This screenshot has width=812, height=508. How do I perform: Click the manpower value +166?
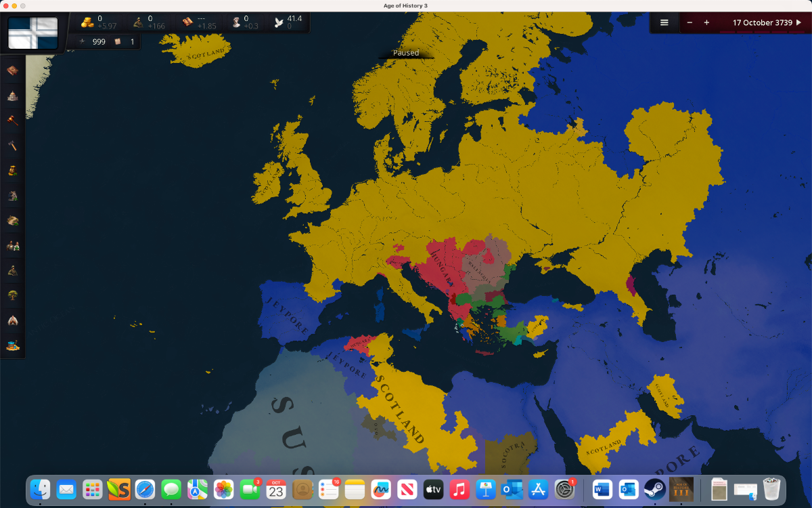156,26
